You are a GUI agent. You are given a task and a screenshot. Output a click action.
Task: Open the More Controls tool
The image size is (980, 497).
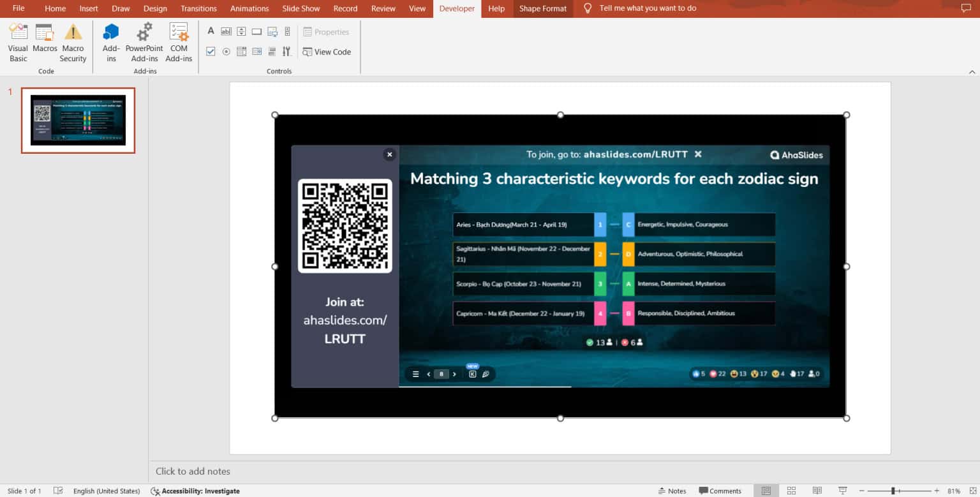(287, 52)
